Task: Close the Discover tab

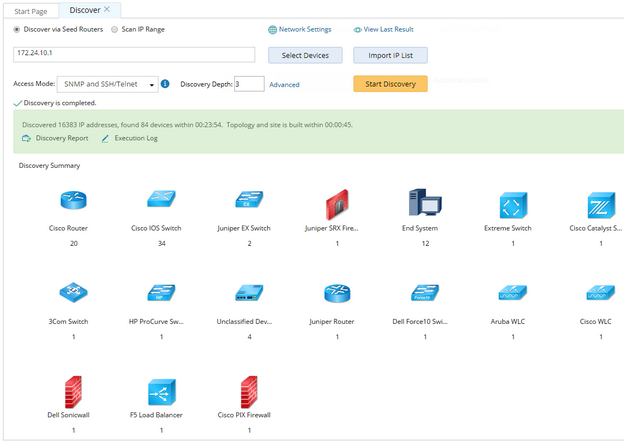Action: pos(107,9)
